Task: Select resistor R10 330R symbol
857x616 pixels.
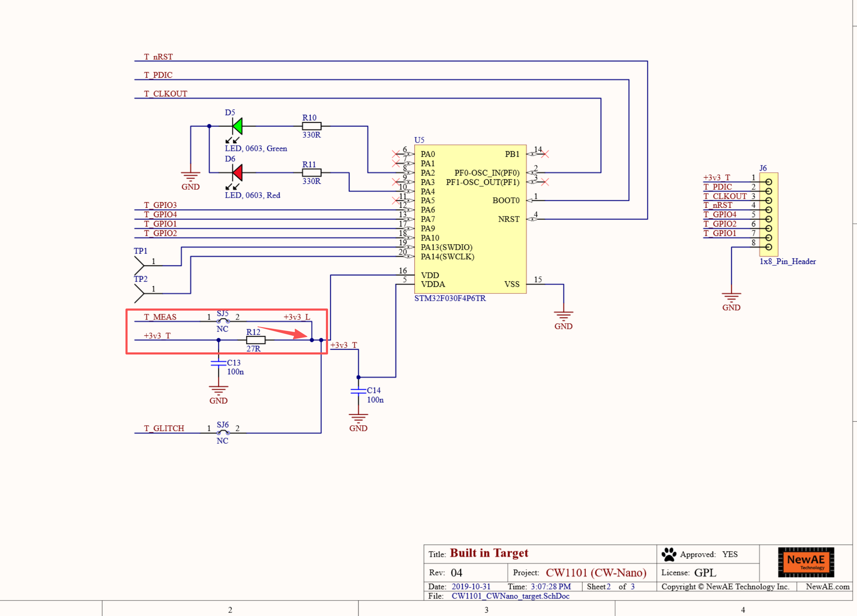Action: coord(311,126)
